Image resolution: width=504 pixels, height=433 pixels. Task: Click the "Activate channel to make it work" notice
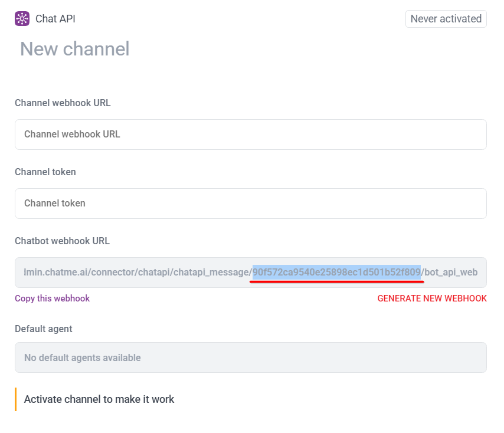(99, 399)
